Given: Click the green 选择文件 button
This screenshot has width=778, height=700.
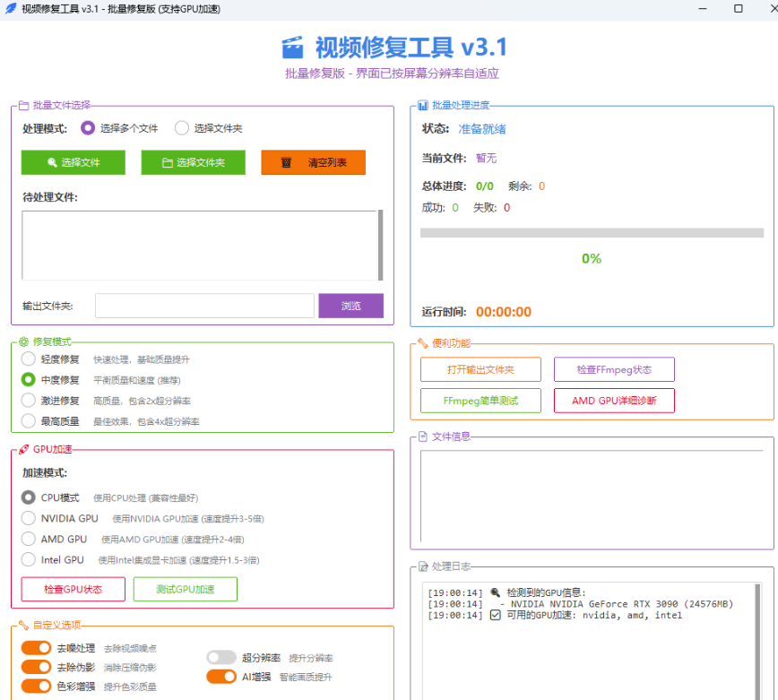Looking at the screenshot, I should point(73,162).
